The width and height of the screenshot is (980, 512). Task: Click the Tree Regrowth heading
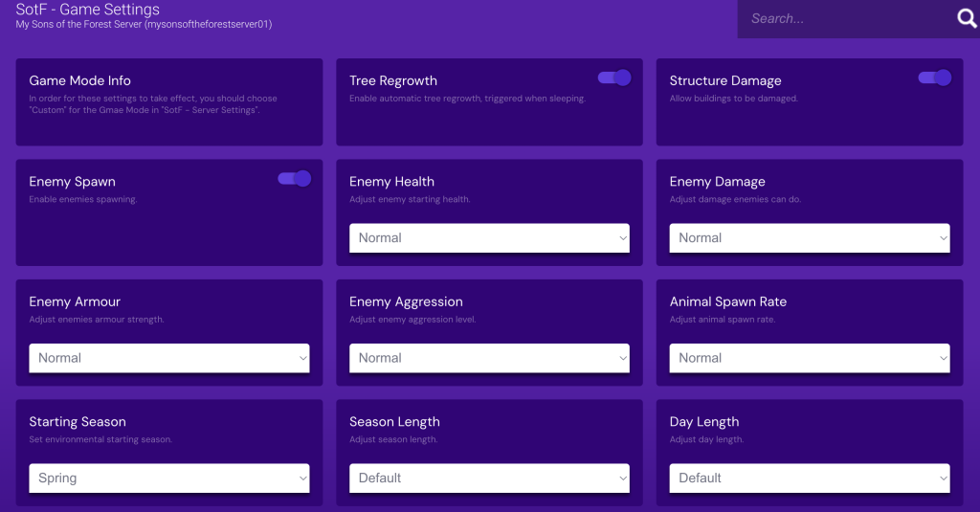pyautogui.click(x=393, y=80)
